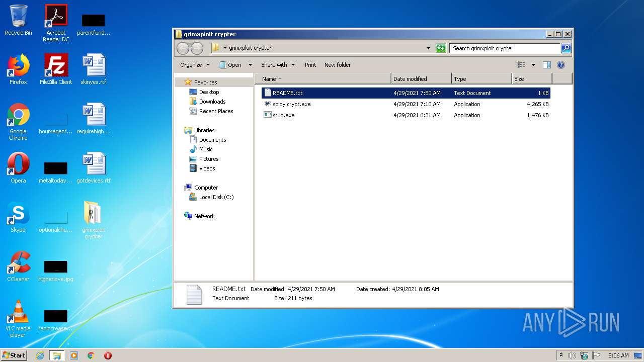Launch Acrobat Reader DC from desktop
Viewport: 644px width, 362px height.
pyautogui.click(x=56, y=23)
